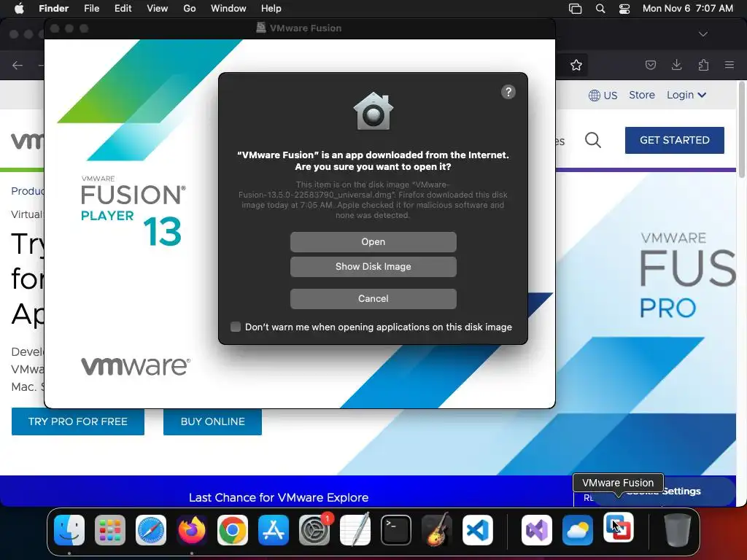Switch to Firefox in the Dock

point(192,530)
